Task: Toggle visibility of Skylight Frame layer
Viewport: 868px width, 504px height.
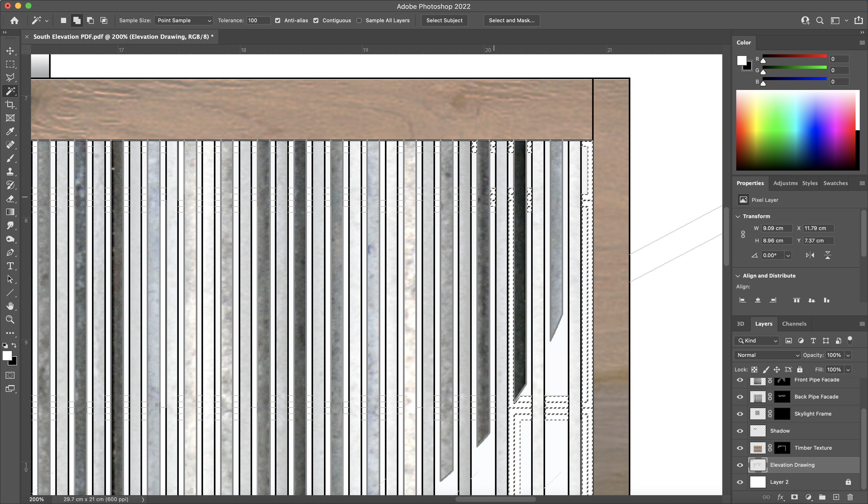Action: [x=740, y=413]
